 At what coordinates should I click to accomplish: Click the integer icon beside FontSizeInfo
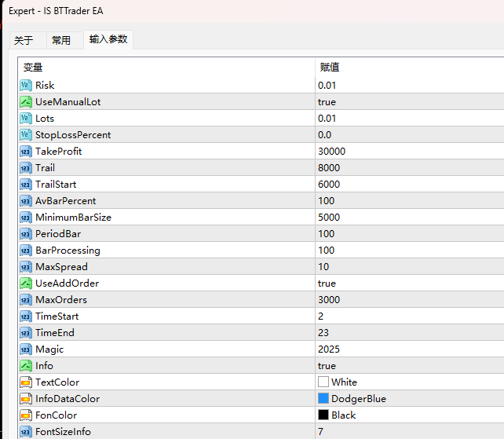(26, 432)
